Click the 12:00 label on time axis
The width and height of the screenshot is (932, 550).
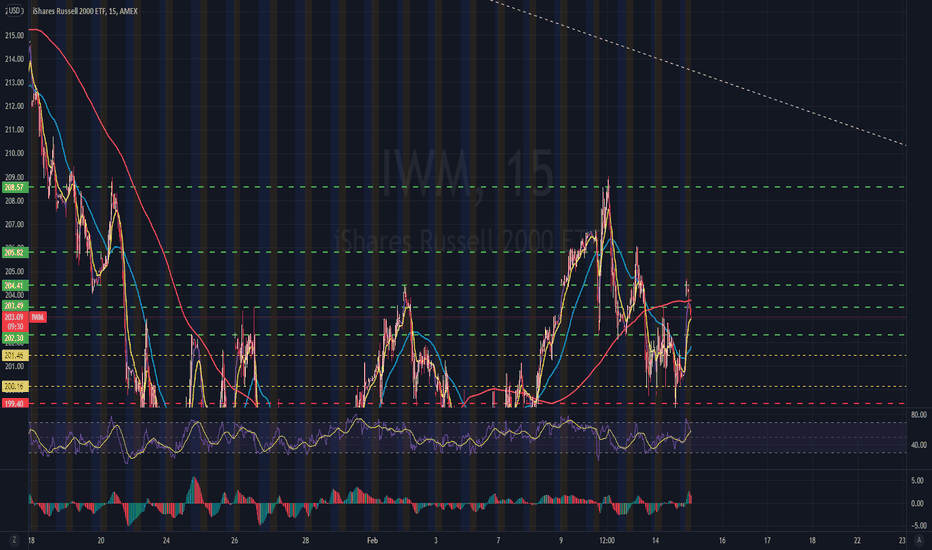click(607, 540)
